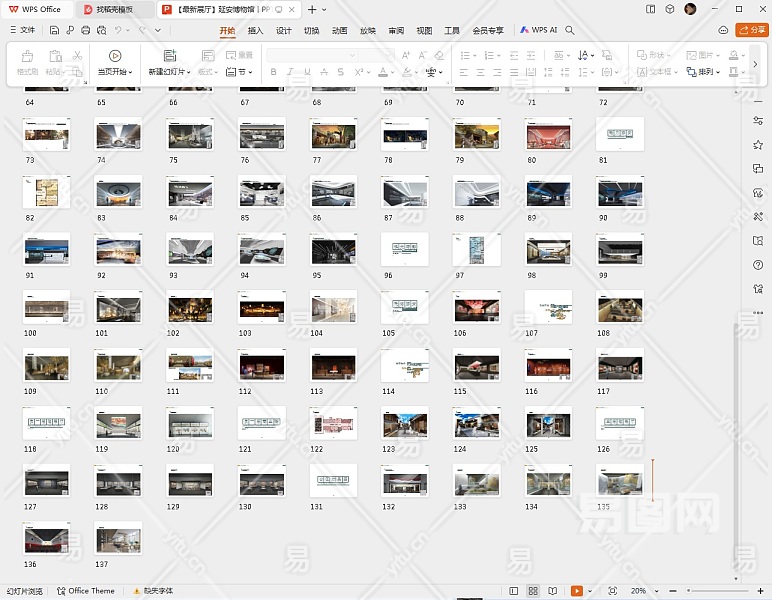Toggle slide sorter view in status bar
Viewport: 772px width, 600px height.
[x=534, y=591]
